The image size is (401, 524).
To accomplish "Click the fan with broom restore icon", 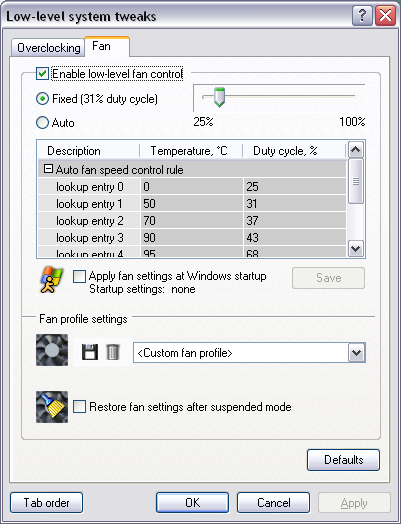I will (x=52, y=407).
